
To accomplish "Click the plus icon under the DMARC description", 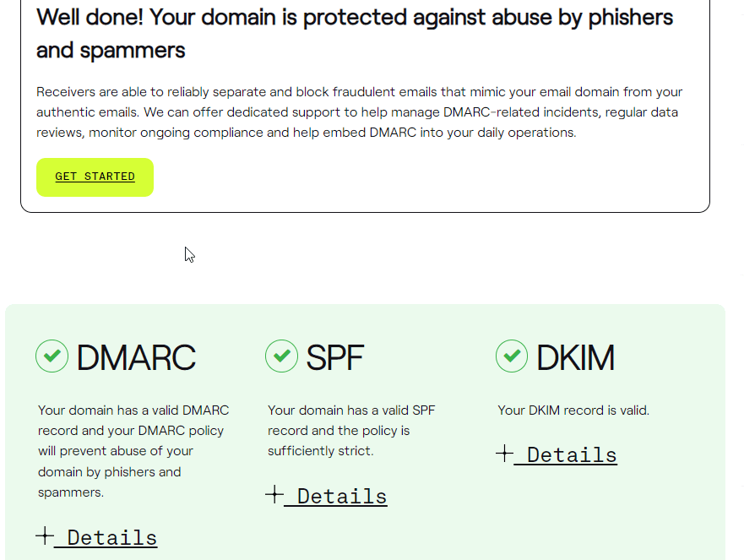I will point(45,536).
